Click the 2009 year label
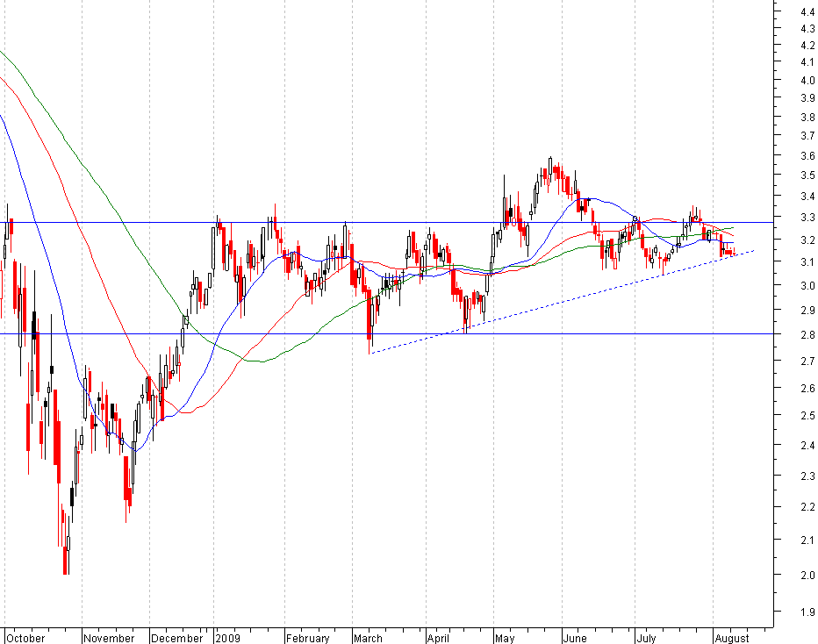Image resolution: width=818 pixels, height=644 pixels. (x=228, y=638)
